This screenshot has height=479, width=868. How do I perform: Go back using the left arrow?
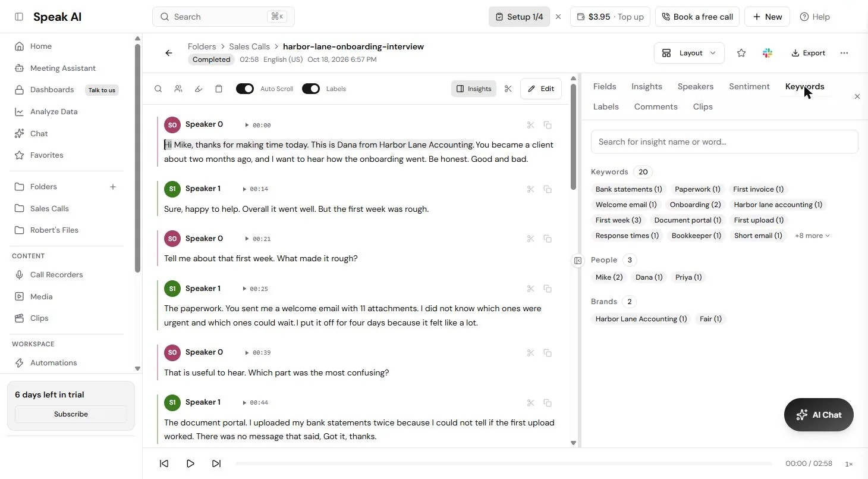pyautogui.click(x=169, y=53)
